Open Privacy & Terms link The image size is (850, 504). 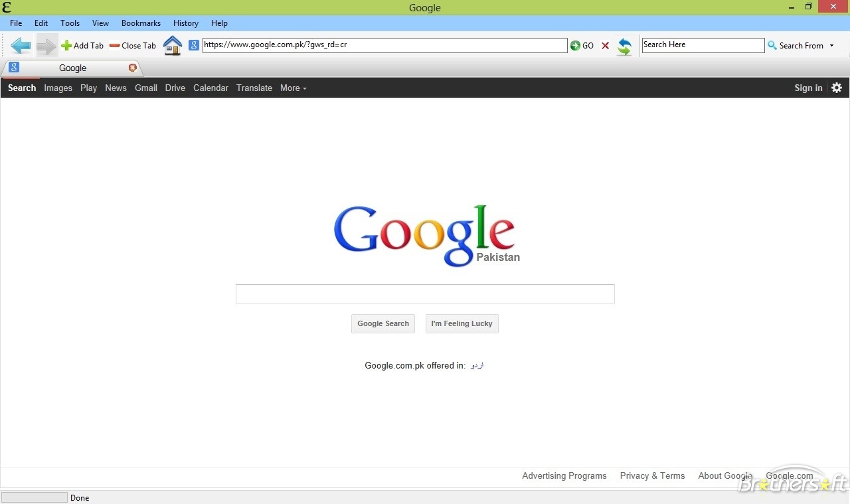point(652,475)
